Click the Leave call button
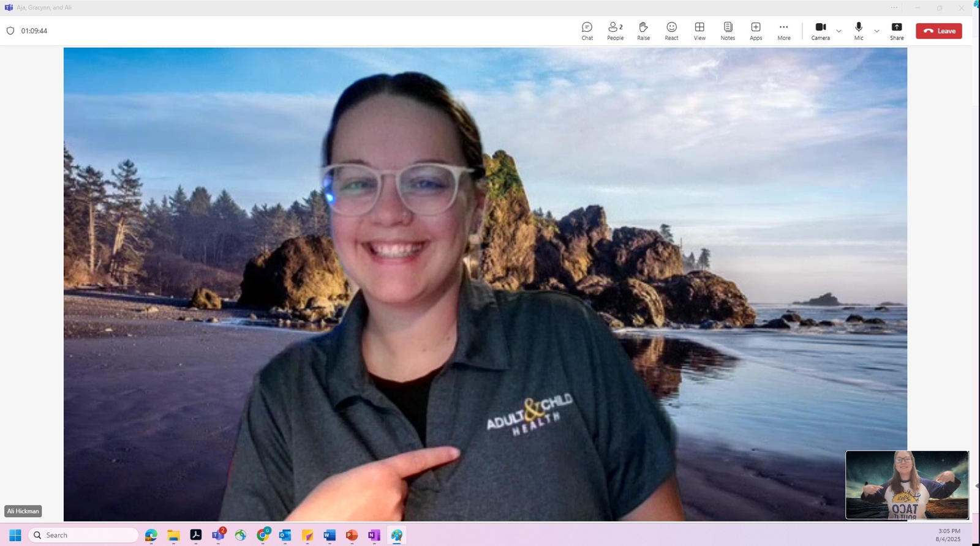The width and height of the screenshot is (980, 546). pyautogui.click(x=938, y=31)
